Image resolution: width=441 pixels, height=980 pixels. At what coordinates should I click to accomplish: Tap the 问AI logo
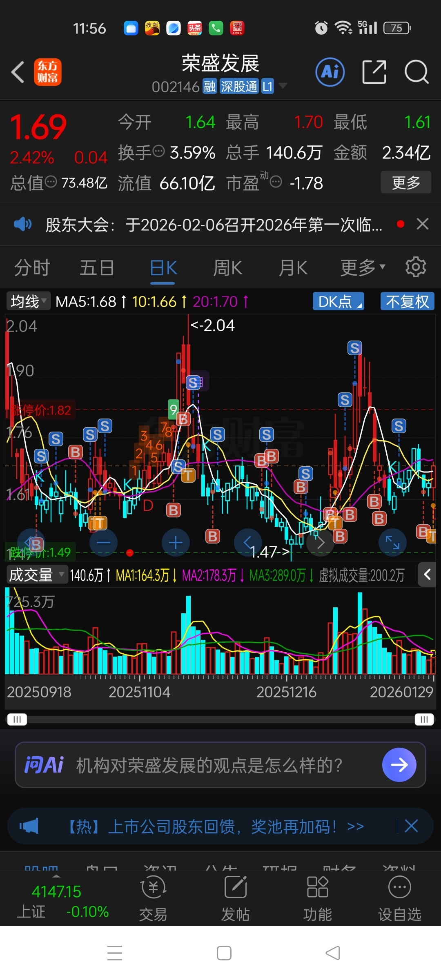44,765
